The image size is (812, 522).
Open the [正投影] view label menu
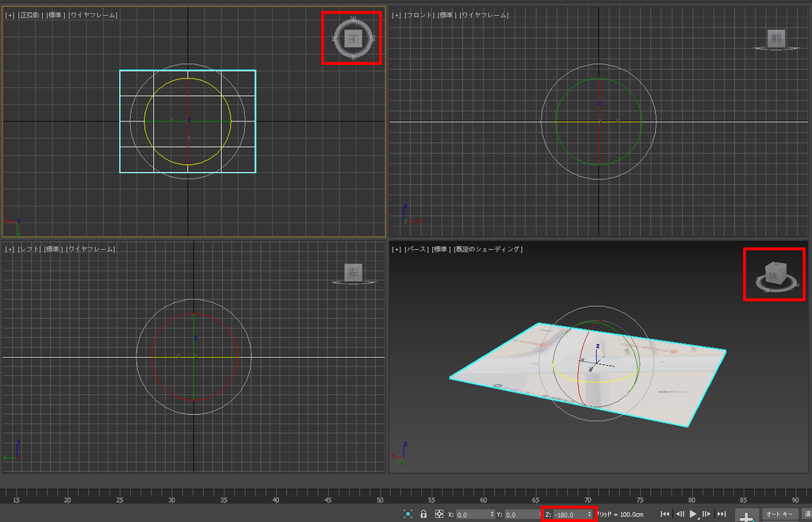pos(31,15)
